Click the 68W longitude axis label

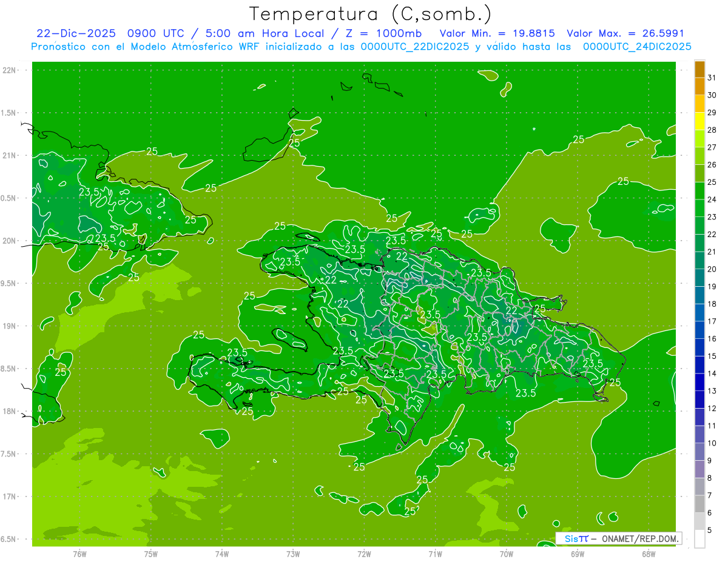click(648, 553)
